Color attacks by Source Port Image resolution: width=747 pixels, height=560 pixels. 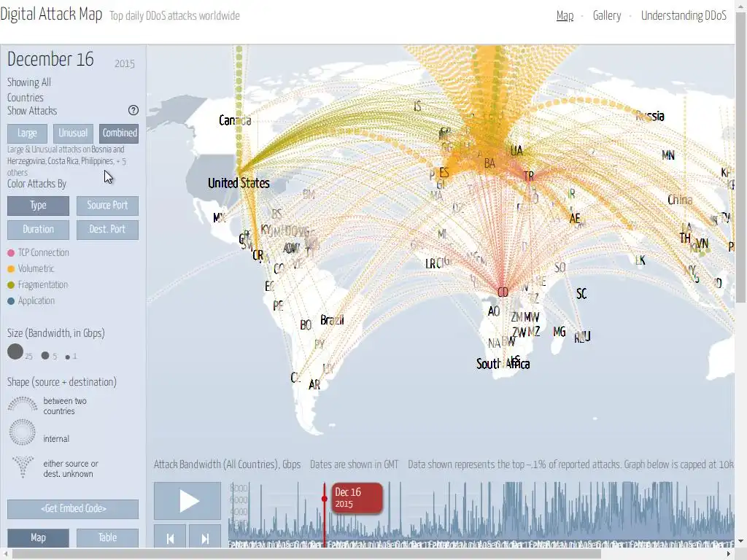(x=107, y=206)
